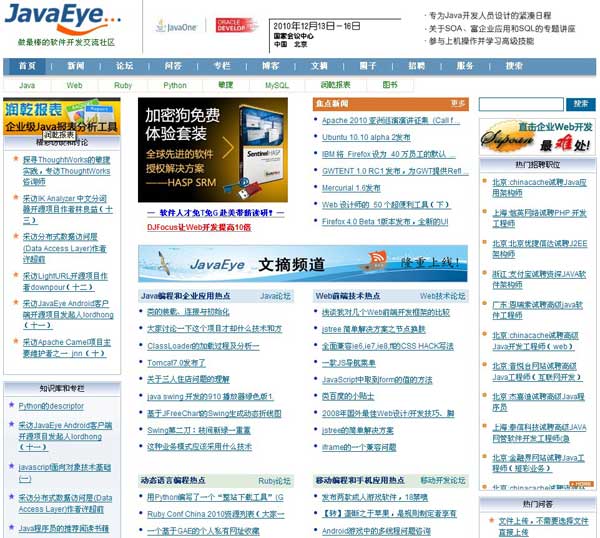Open the 论坛 navigation tab

point(125,66)
